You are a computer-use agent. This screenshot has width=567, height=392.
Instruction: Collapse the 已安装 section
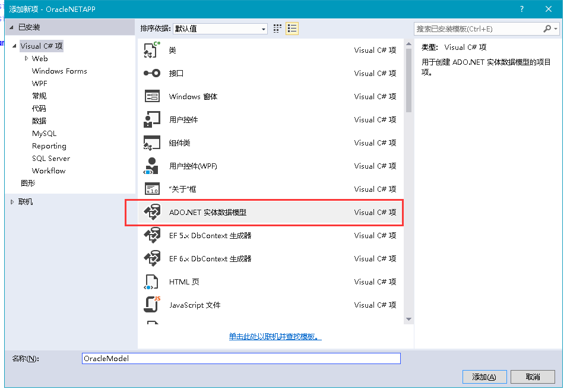point(11,27)
